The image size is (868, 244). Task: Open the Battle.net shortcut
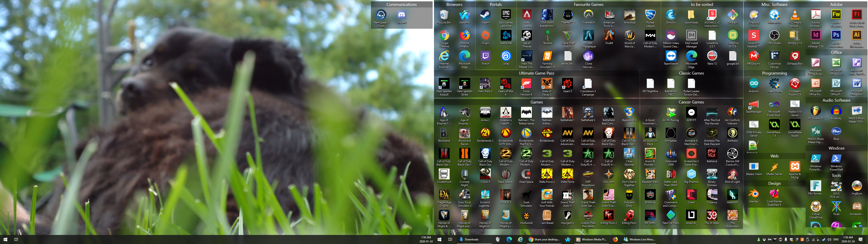click(x=506, y=38)
